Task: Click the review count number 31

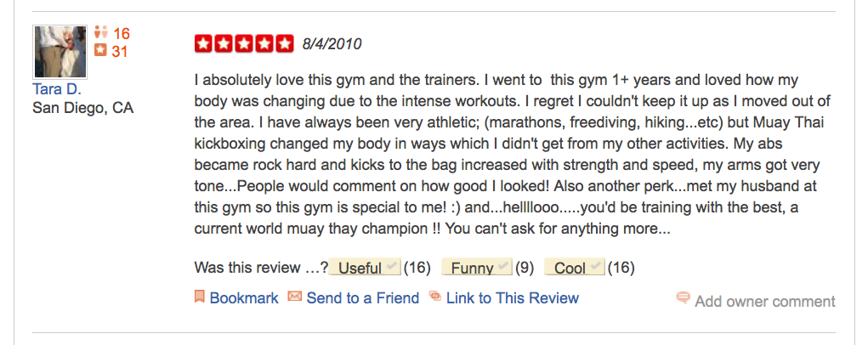Action: (120, 52)
